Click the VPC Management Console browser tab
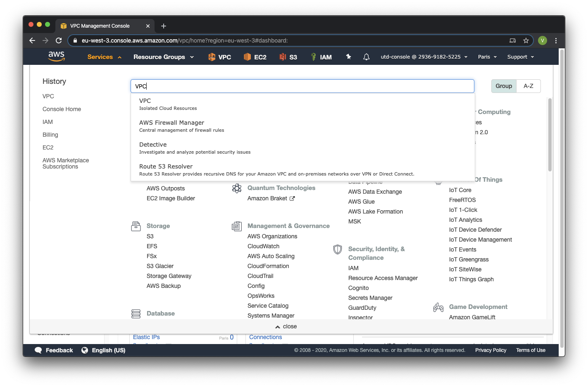 [x=105, y=26]
